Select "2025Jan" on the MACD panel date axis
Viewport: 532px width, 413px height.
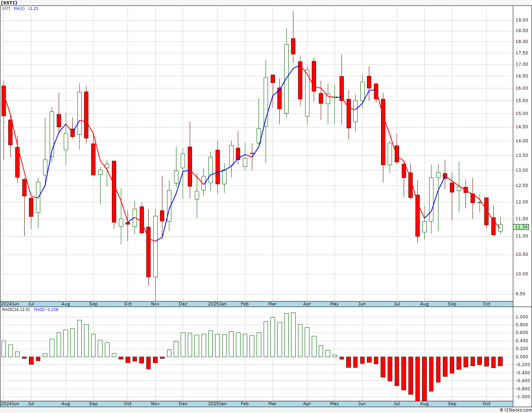[217, 404]
